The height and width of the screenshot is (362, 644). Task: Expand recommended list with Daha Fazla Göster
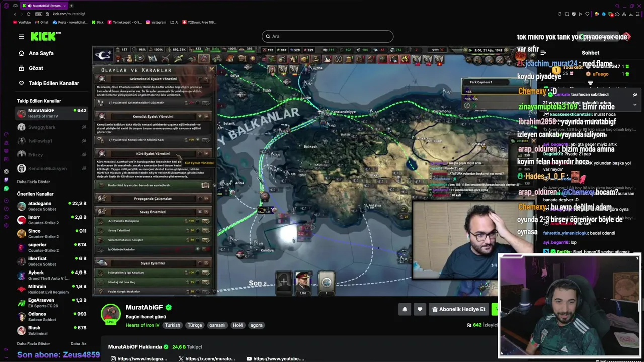33,344
